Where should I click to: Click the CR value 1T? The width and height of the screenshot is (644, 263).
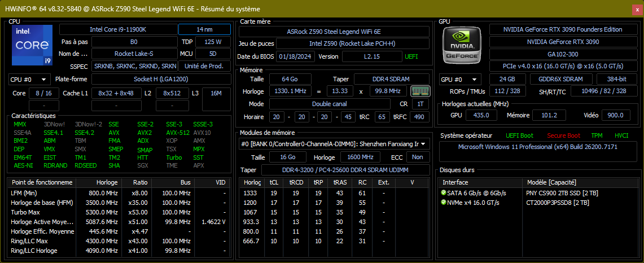(420, 104)
